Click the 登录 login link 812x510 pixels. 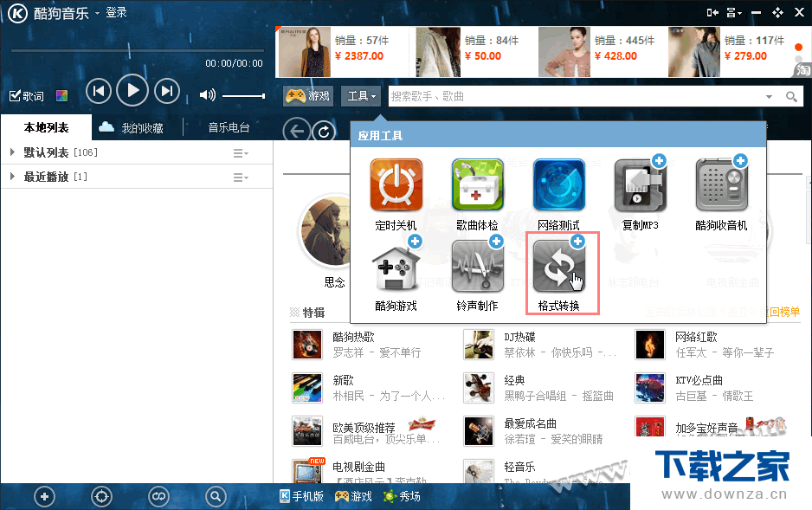coord(116,12)
